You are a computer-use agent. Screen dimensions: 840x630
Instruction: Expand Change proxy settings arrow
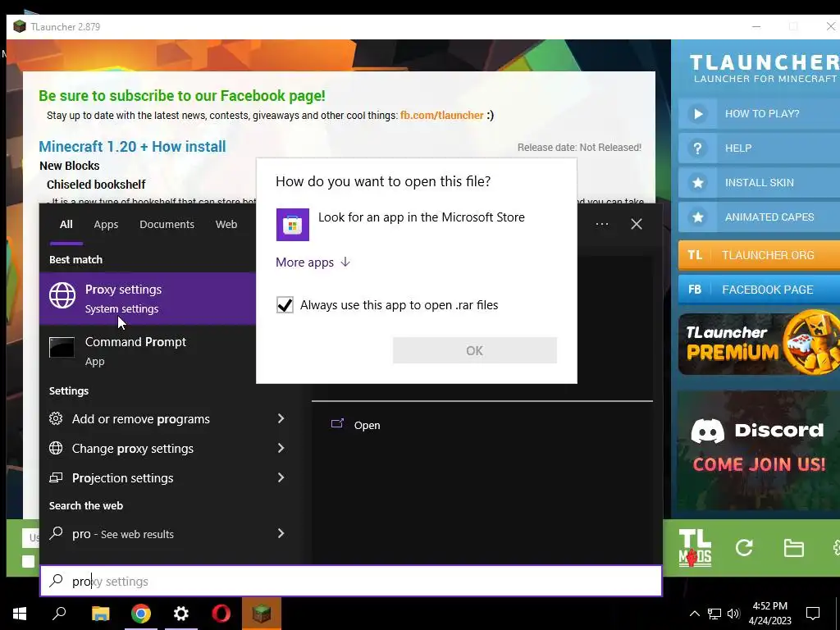click(x=281, y=448)
